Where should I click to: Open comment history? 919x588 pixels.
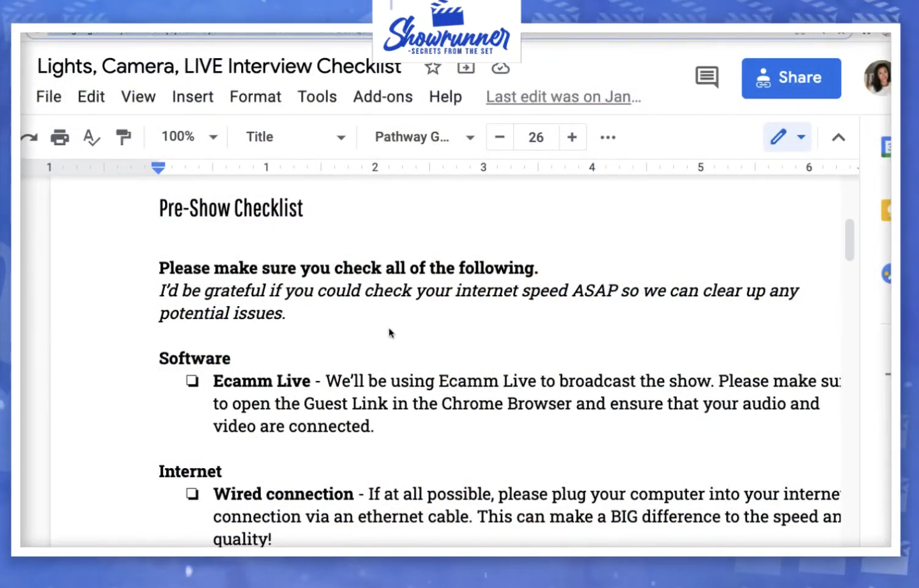point(706,77)
